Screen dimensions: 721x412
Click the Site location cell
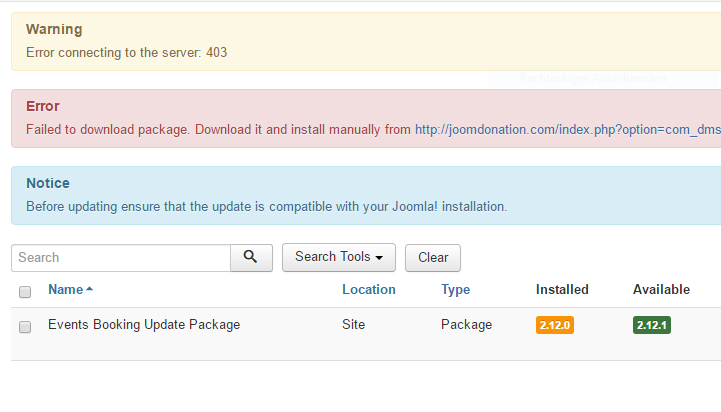[x=353, y=325]
